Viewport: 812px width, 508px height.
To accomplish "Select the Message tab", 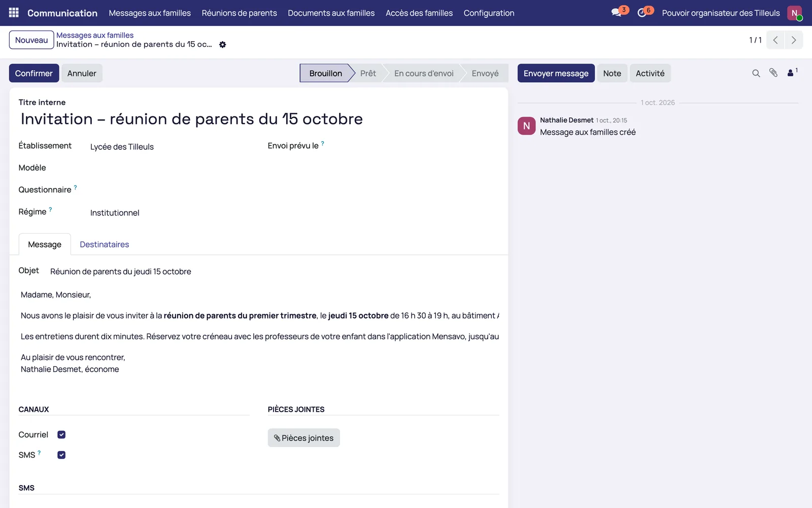I will (45, 244).
